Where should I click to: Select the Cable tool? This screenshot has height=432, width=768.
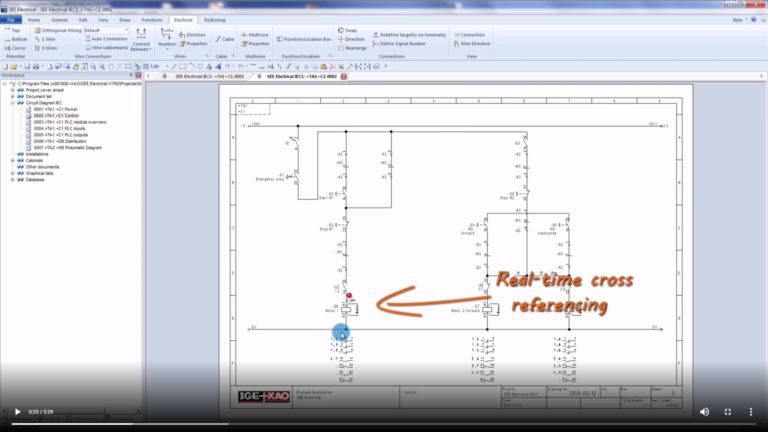(x=225, y=39)
